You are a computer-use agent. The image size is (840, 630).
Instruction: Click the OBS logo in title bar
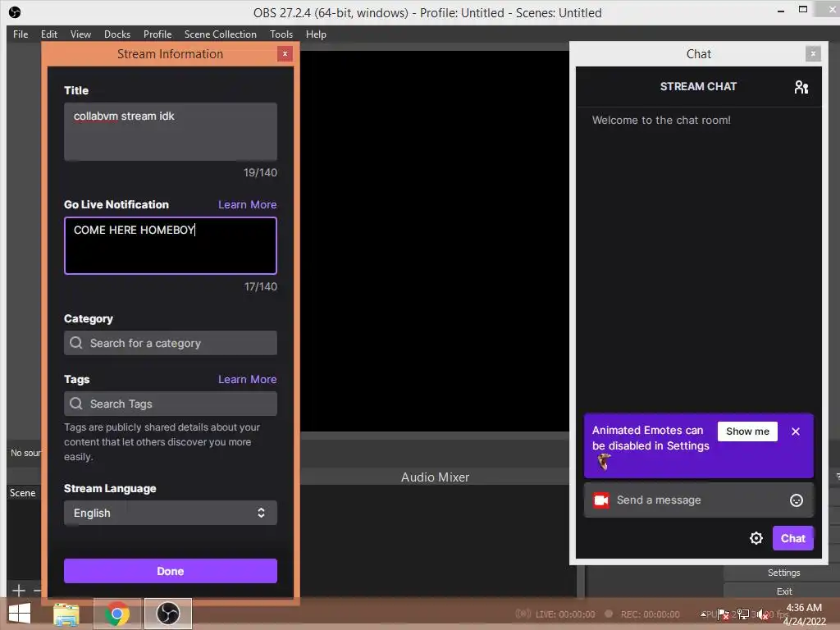(x=15, y=12)
